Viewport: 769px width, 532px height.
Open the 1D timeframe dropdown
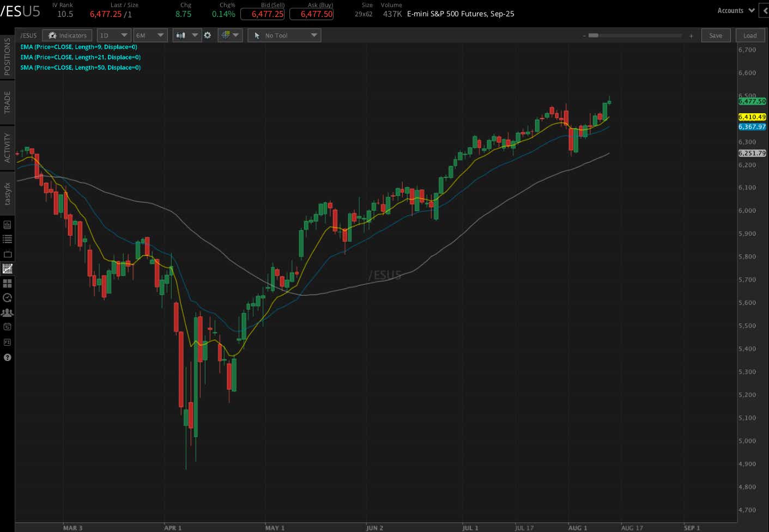tap(113, 35)
